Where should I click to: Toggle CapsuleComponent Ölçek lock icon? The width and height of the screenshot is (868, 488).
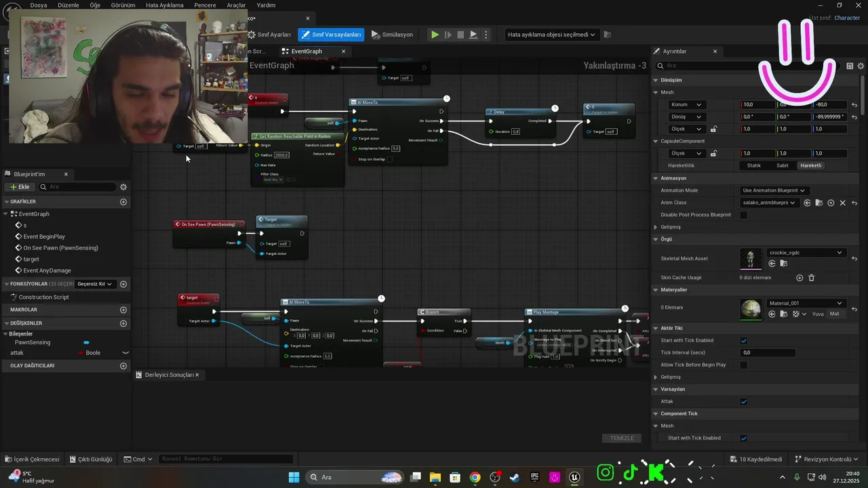point(713,153)
